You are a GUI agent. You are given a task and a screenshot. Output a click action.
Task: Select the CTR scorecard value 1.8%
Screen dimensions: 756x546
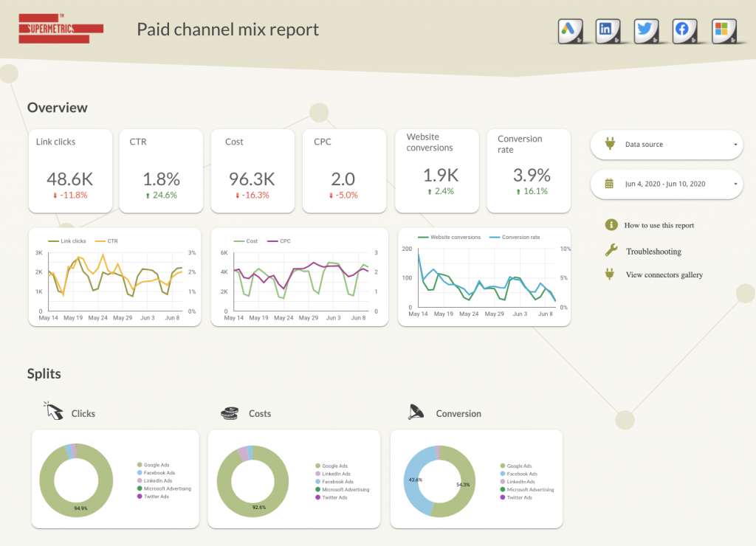pos(162,179)
